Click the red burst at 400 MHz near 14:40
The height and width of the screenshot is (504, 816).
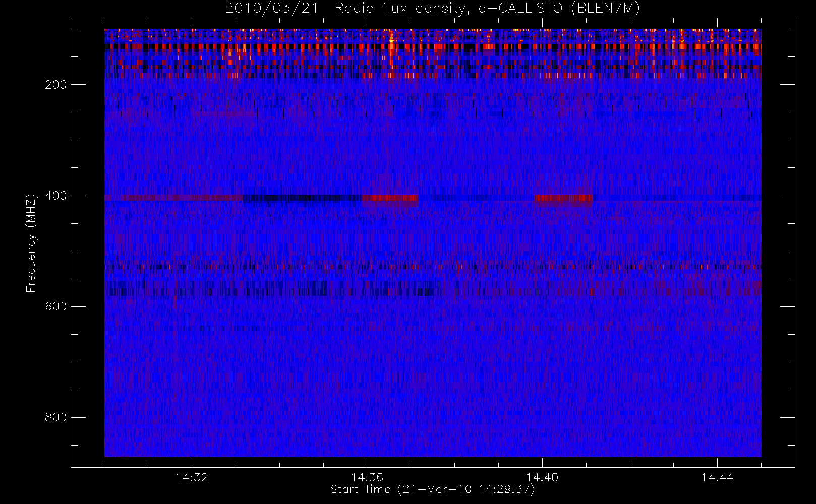coord(564,199)
